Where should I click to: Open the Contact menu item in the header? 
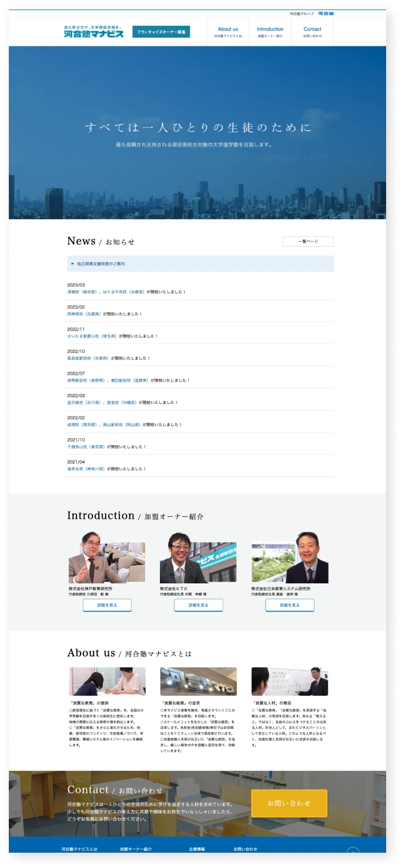point(313,32)
